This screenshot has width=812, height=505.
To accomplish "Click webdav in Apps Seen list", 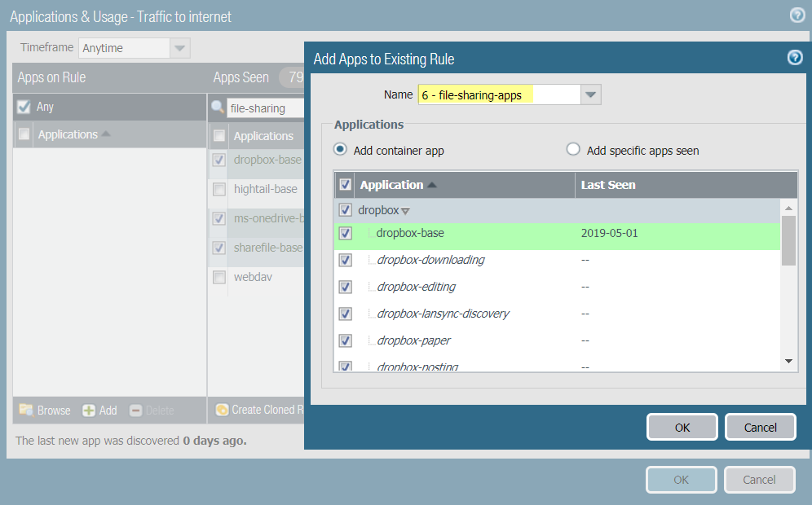I will pyautogui.click(x=253, y=277).
